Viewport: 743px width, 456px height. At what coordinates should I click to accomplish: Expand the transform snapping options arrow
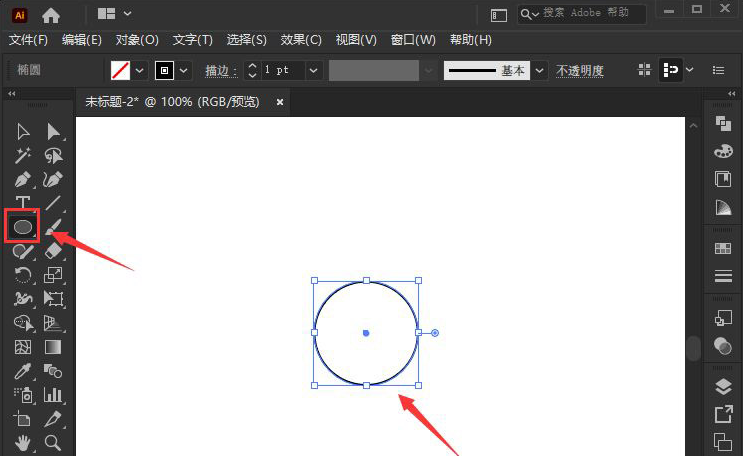(689, 70)
